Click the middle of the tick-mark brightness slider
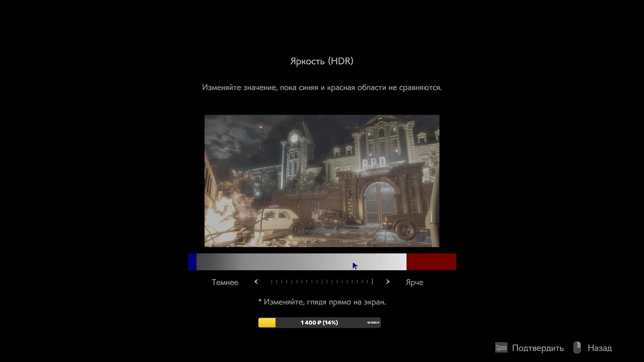The image size is (644, 362). point(322,282)
